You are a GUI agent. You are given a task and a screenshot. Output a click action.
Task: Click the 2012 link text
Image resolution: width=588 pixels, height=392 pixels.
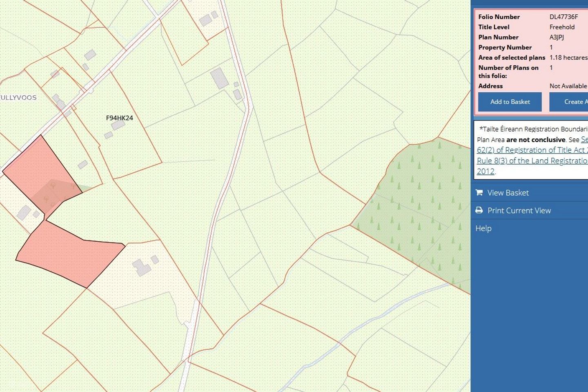pos(486,171)
